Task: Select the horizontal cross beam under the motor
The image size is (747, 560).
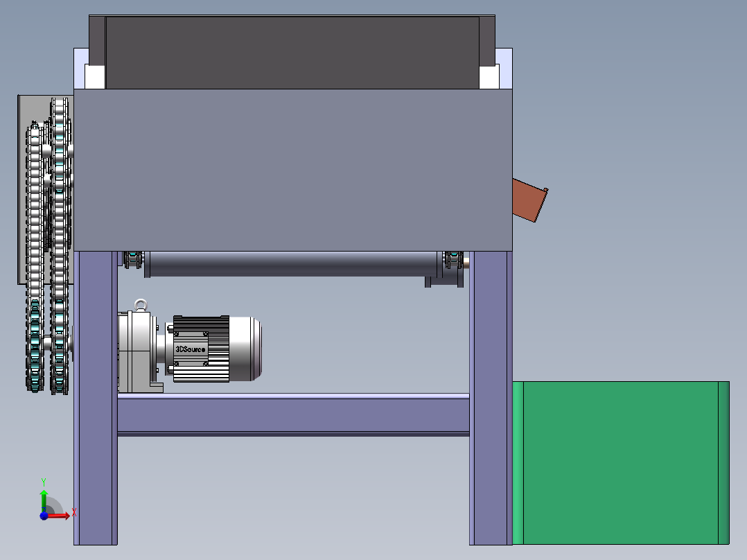Action: coord(294,414)
